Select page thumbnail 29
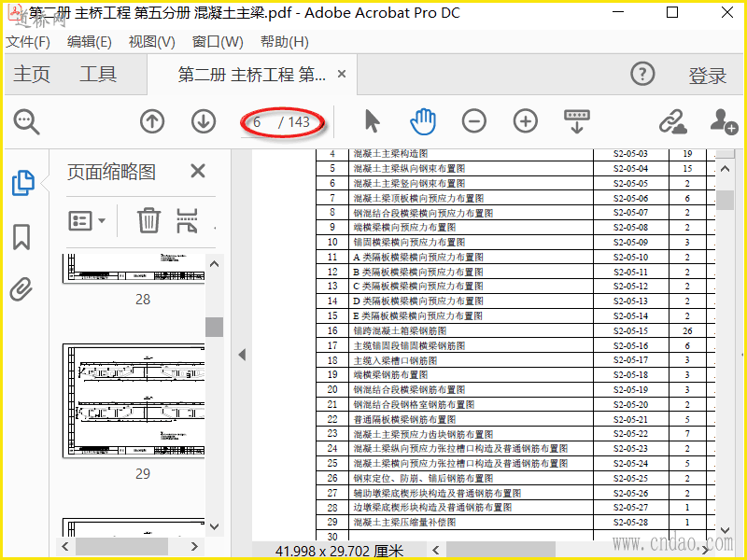The width and height of the screenshot is (747, 560). coord(134,401)
